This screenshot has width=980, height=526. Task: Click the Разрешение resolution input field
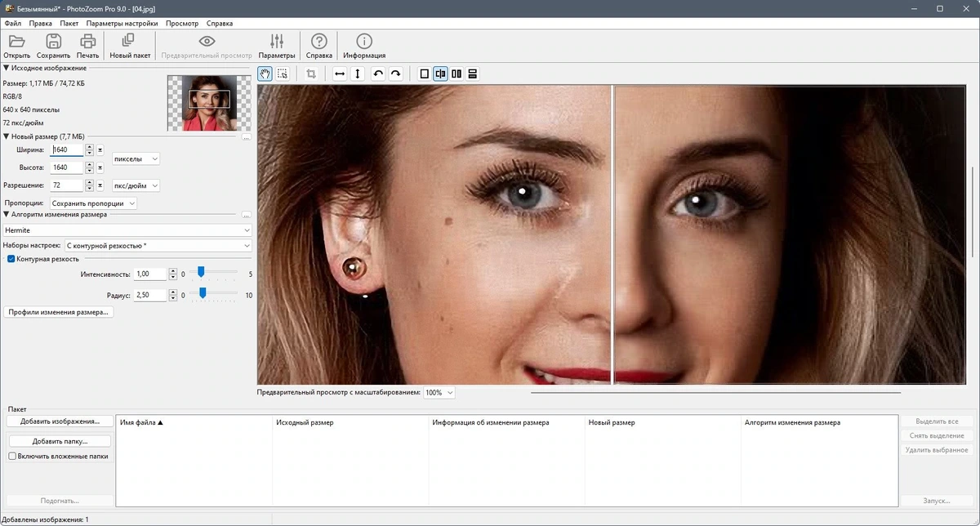coord(67,185)
